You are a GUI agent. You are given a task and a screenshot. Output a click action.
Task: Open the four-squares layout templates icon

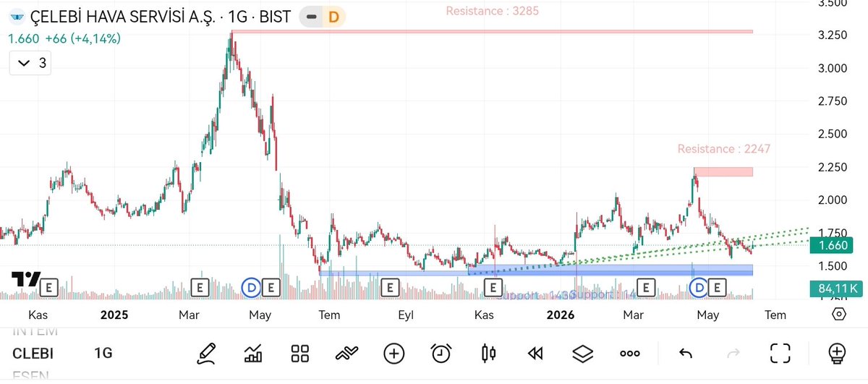pos(300,354)
